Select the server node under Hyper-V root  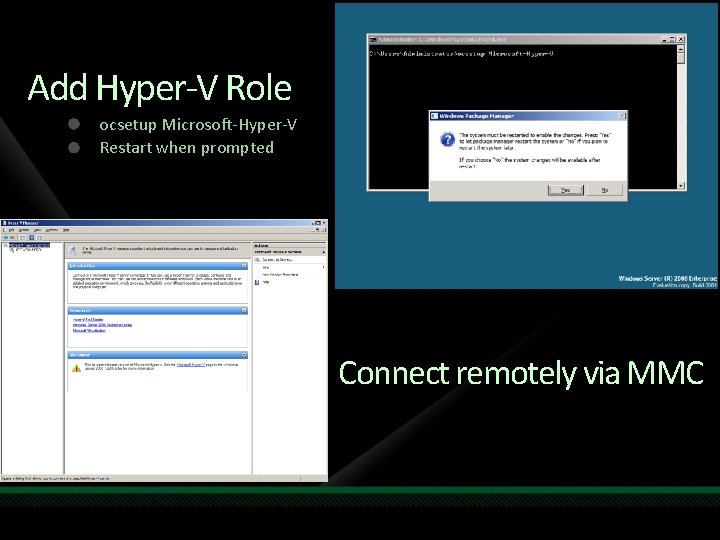[28, 250]
